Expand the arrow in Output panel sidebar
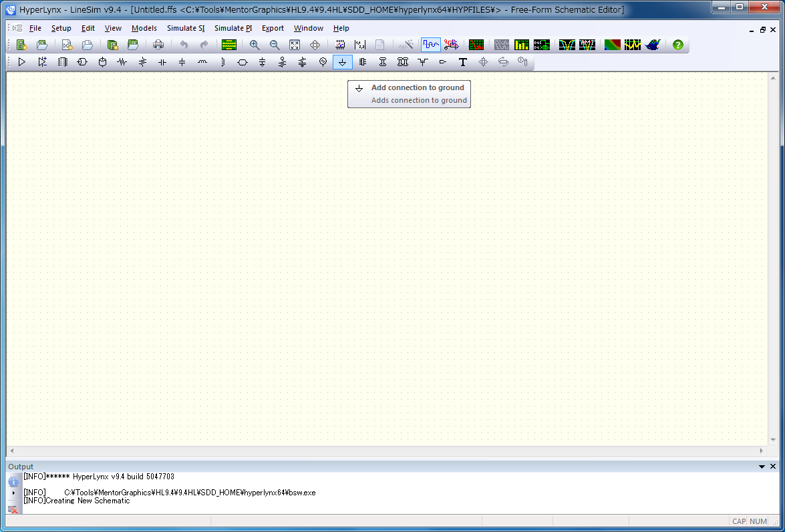The height and width of the screenshot is (532, 785). tap(13, 493)
